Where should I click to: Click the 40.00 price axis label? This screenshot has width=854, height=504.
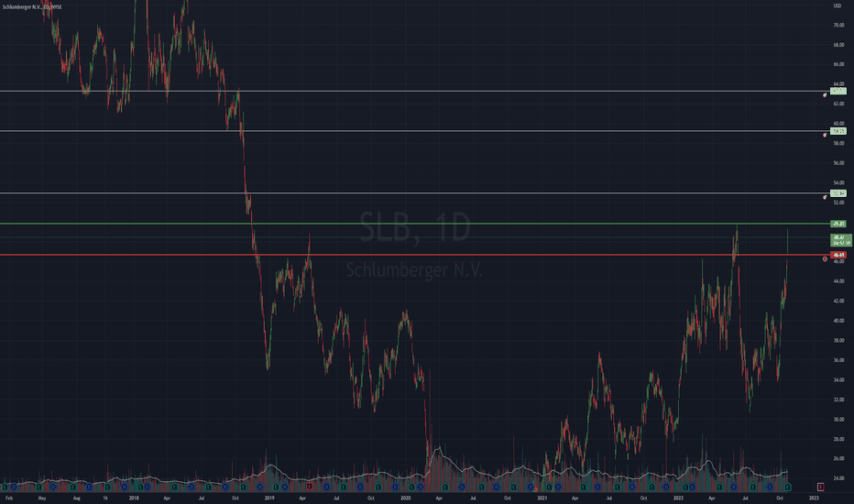838,321
